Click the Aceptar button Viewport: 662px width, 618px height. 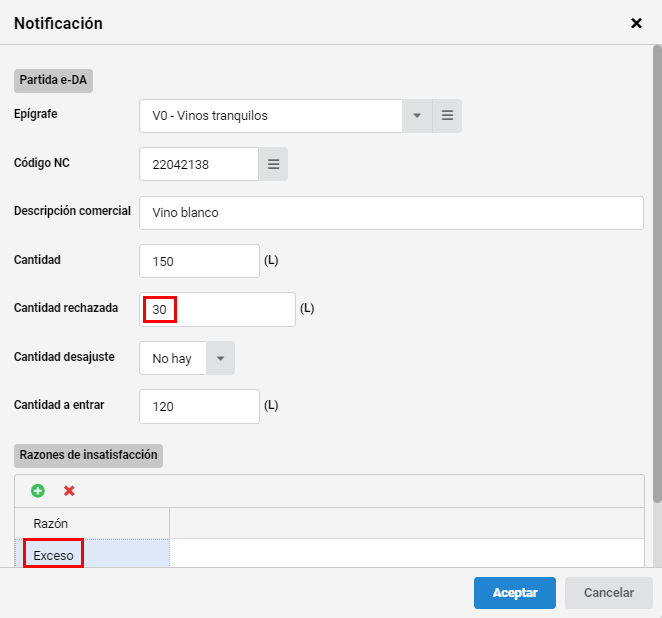[515, 593]
